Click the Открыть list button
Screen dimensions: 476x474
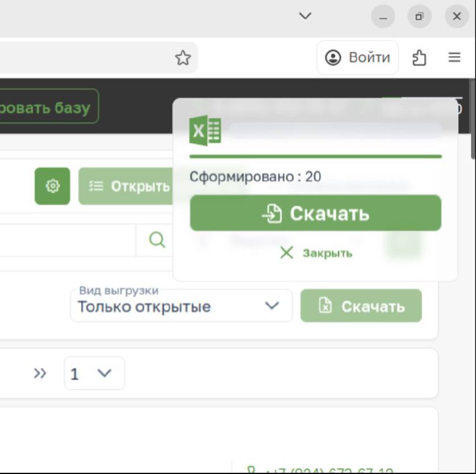[126, 186]
